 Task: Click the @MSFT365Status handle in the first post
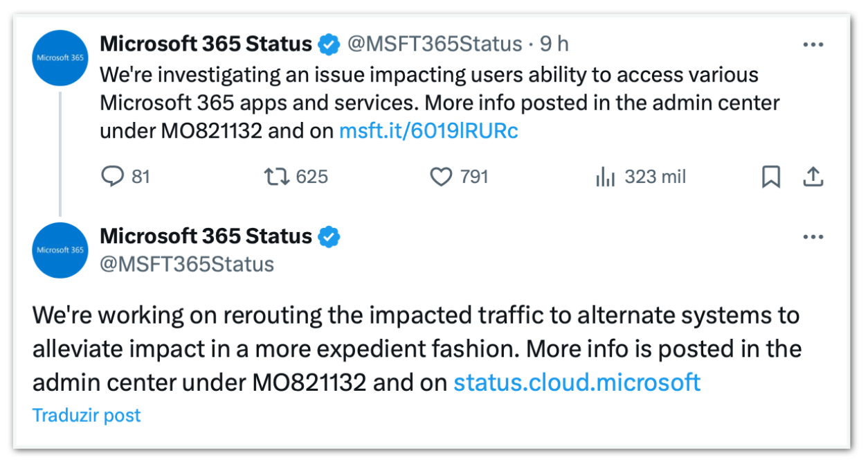click(x=434, y=44)
